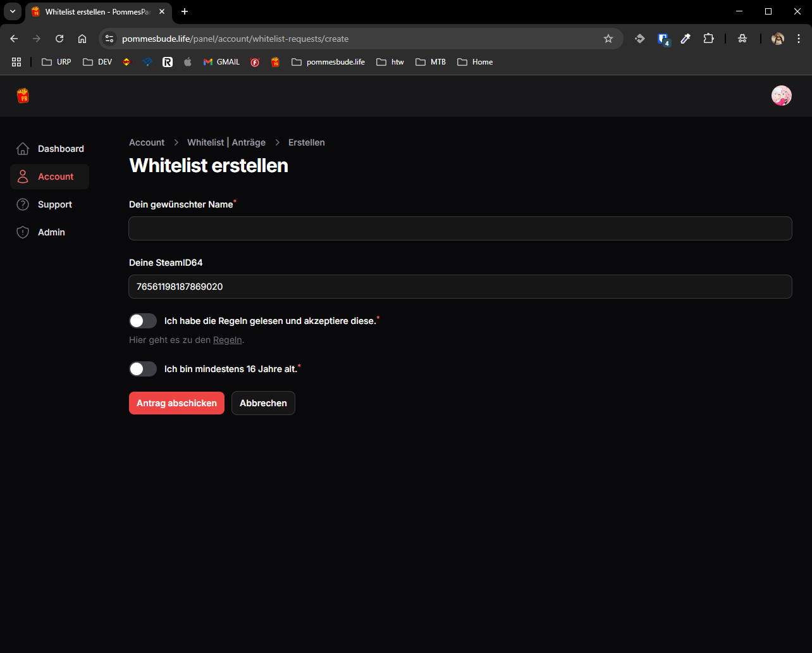This screenshot has height=653, width=812.
Task: Open the GMAIL bookmark
Action: pyautogui.click(x=221, y=62)
